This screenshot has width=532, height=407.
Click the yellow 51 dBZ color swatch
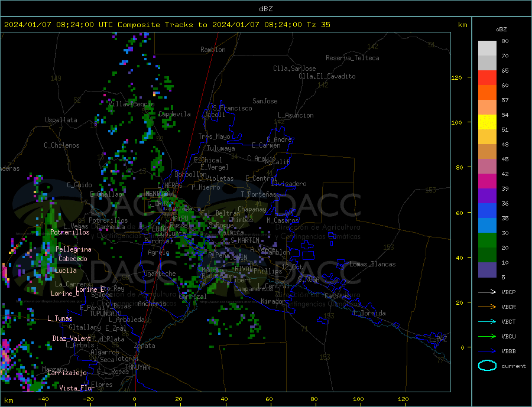click(x=487, y=122)
